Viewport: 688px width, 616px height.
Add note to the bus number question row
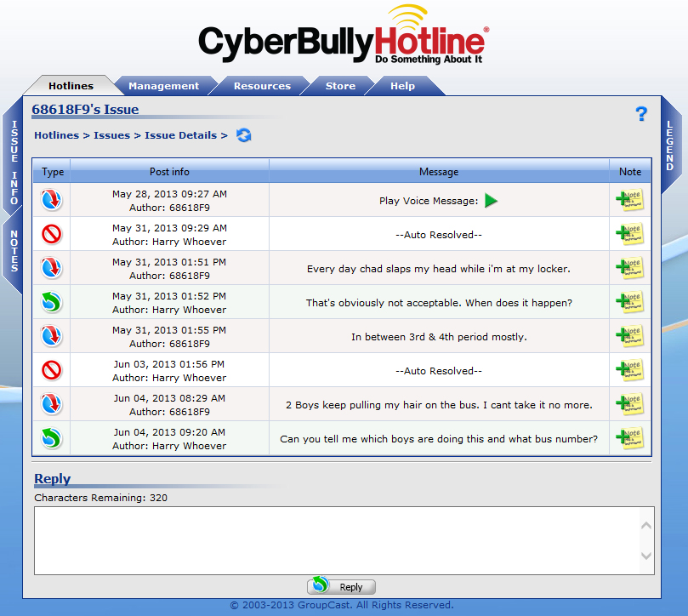(x=629, y=438)
